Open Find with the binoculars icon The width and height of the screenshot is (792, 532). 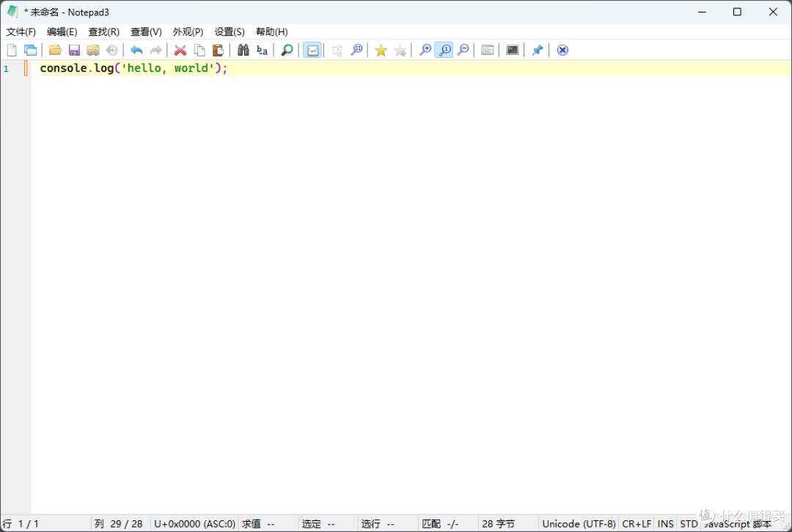[243, 50]
